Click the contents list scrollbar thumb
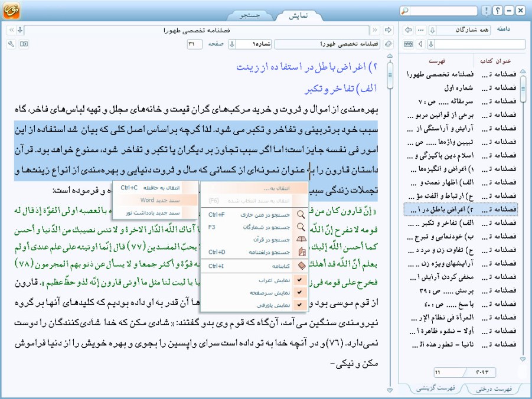This screenshot has width=532, height=399. pyautogui.click(x=523, y=89)
